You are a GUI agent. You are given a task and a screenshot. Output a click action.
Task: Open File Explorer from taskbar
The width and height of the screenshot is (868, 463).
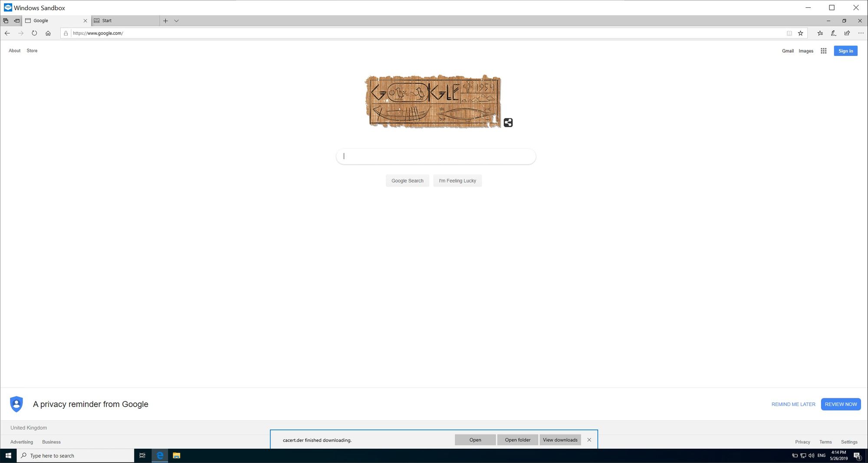(177, 456)
